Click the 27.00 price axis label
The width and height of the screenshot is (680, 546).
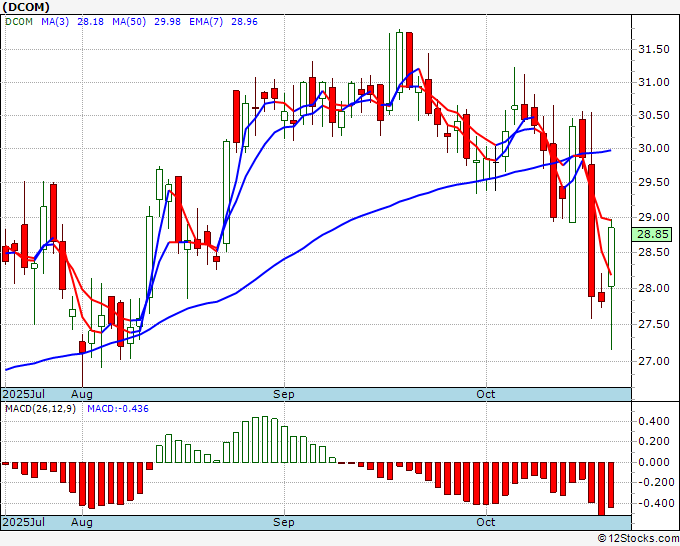click(x=654, y=361)
